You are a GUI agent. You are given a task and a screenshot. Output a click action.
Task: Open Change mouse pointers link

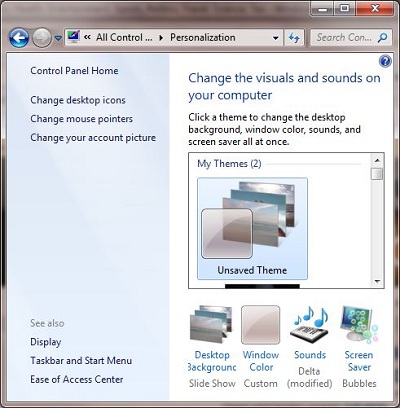pyautogui.click(x=82, y=119)
